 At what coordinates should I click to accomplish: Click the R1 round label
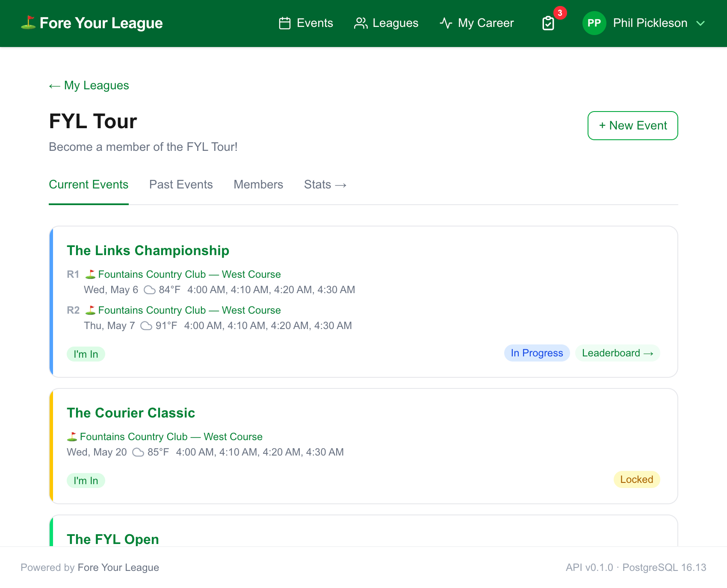point(73,274)
